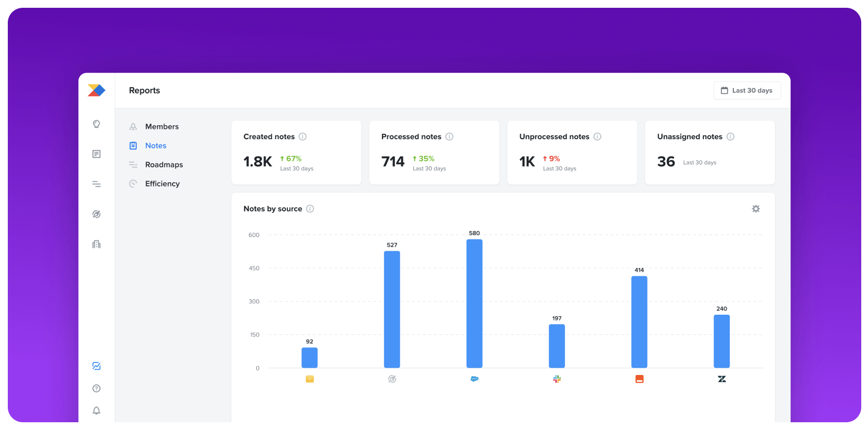Click the 1.8K created notes value
Viewport: 868px width, 429px height.
tap(258, 162)
